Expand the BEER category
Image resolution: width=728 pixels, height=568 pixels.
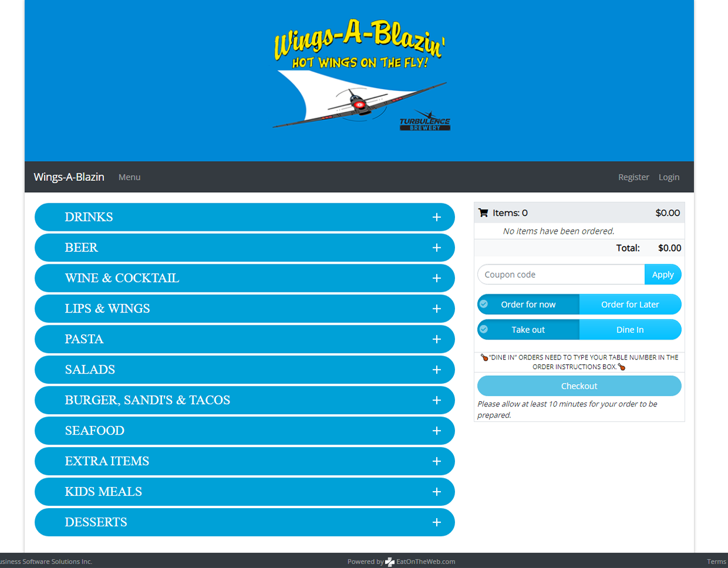[245, 248]
